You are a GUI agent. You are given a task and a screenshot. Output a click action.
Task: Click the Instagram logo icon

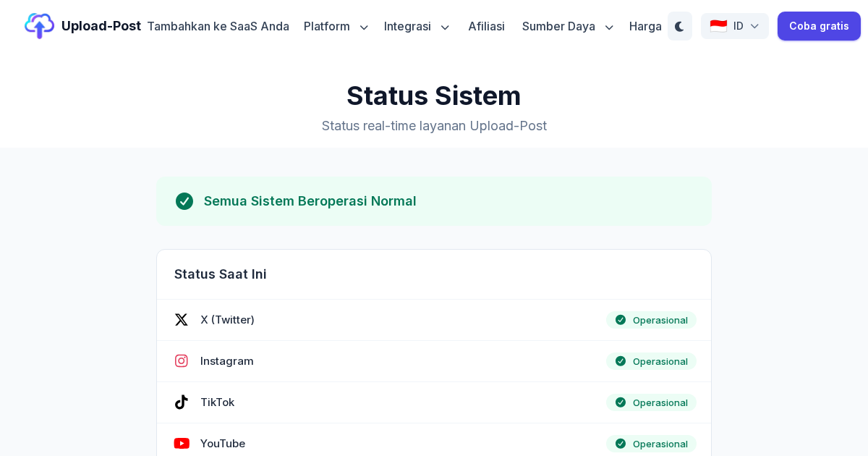182,361
